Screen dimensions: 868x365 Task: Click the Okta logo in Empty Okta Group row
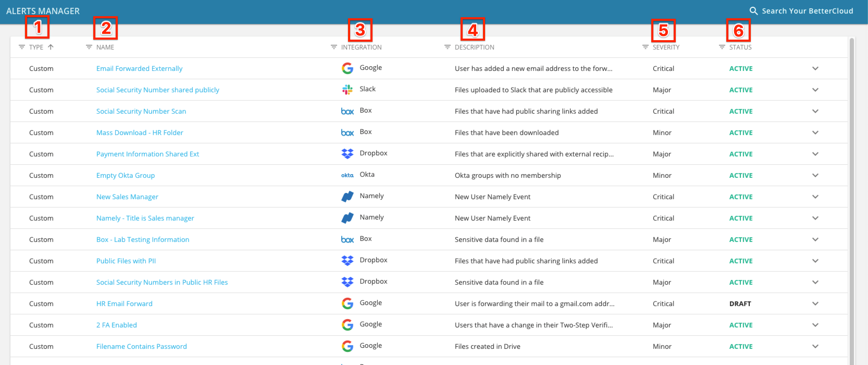click(x=348, y=175)
